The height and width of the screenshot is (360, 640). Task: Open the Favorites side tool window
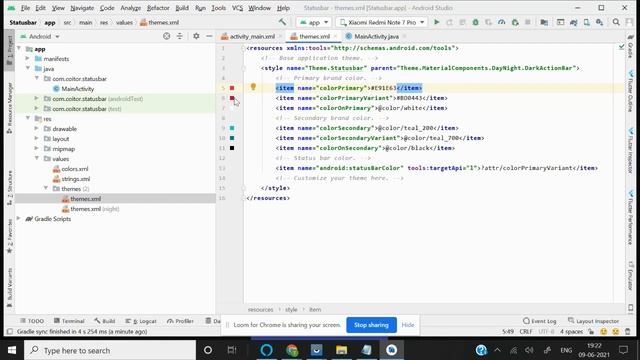click(x=9, y=236)
